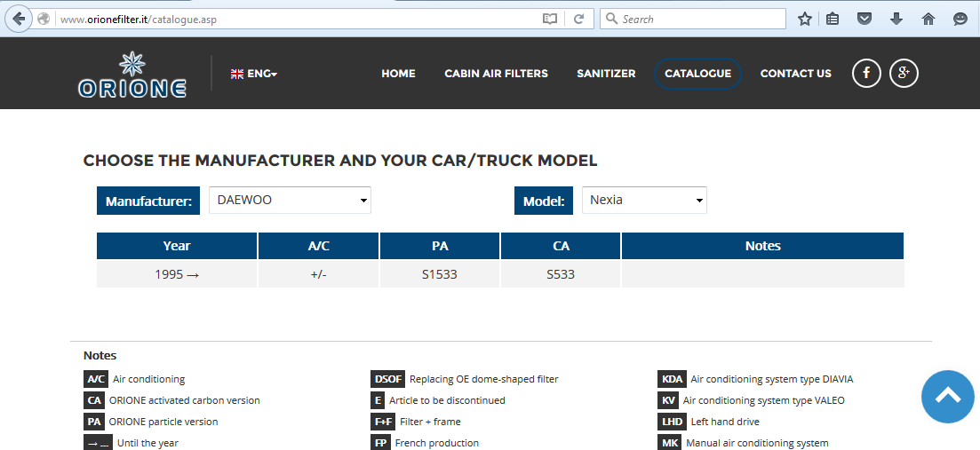
Task: Open the Model dropdown showing Nexia
Action: (644, 201)
